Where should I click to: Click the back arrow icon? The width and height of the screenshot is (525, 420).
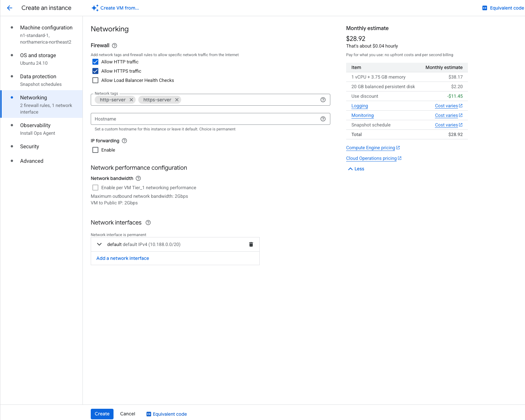(x=10, y=8)
